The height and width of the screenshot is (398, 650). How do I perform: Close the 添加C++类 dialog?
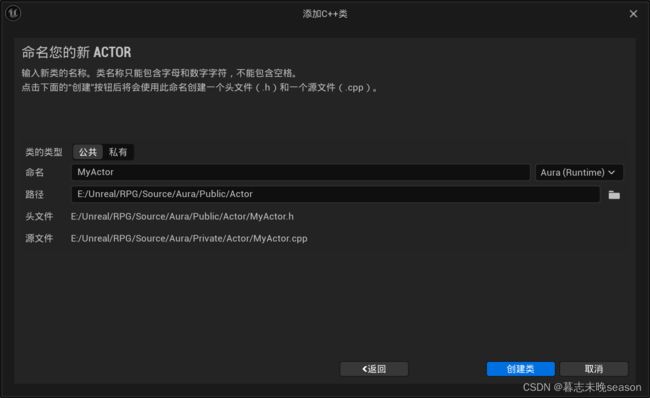(633, 14)
